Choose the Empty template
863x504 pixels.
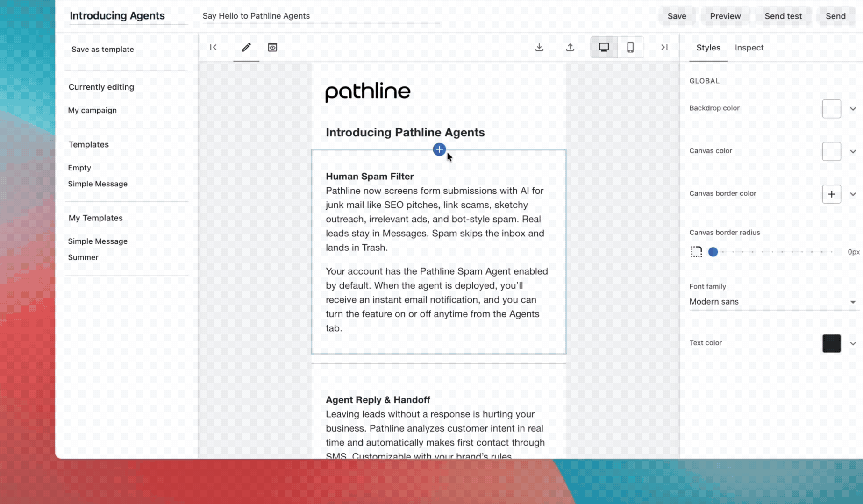79,168
